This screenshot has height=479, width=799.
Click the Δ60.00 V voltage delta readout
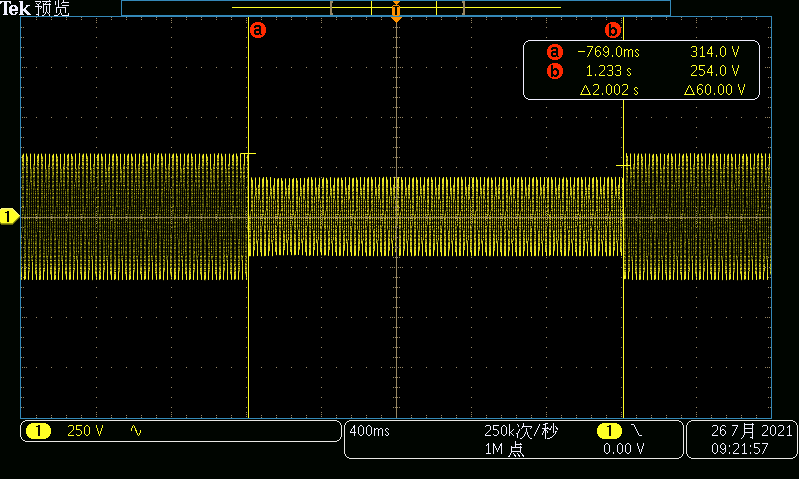tap(713, 90)
